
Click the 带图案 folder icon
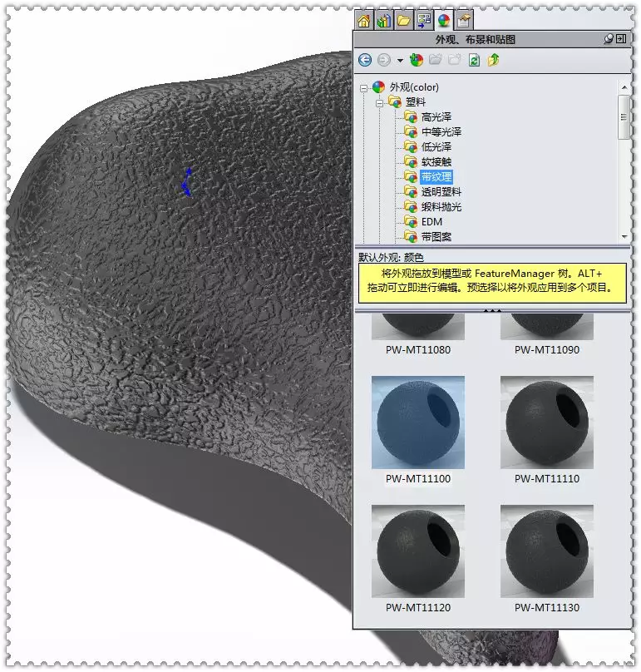(411, 236)
